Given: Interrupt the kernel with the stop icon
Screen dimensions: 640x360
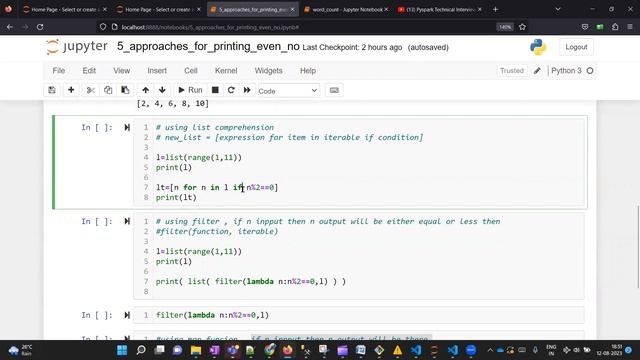Looking at the screenshot, I should tap(215, 90).
